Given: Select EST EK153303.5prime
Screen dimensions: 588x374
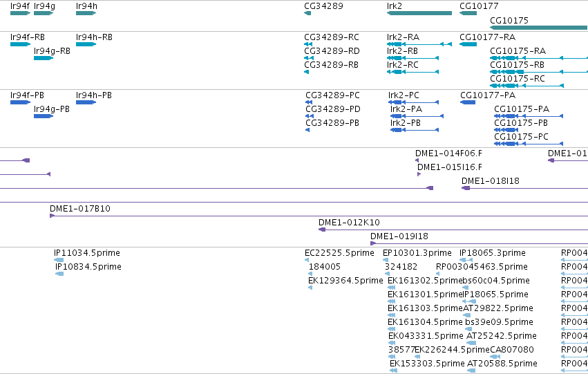Looking at the screenshot, I should 427,364.
